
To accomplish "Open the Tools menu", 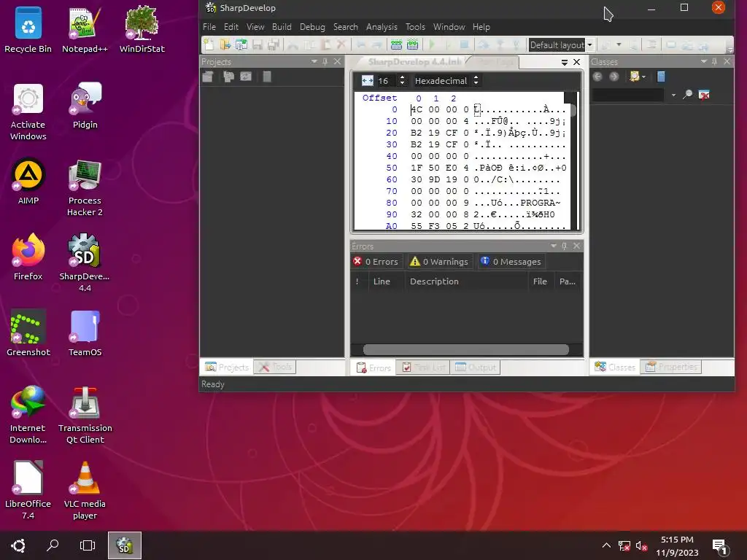I will [x=415, y=27].
